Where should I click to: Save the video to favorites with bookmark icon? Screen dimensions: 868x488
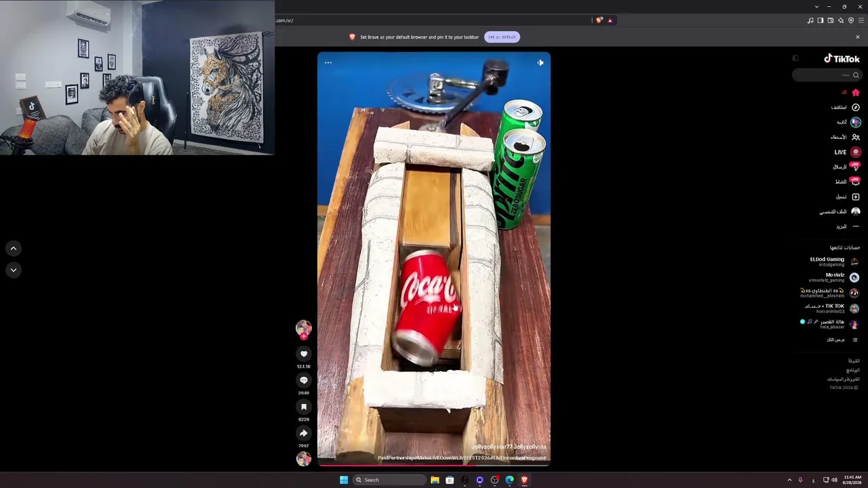(304, 407)
